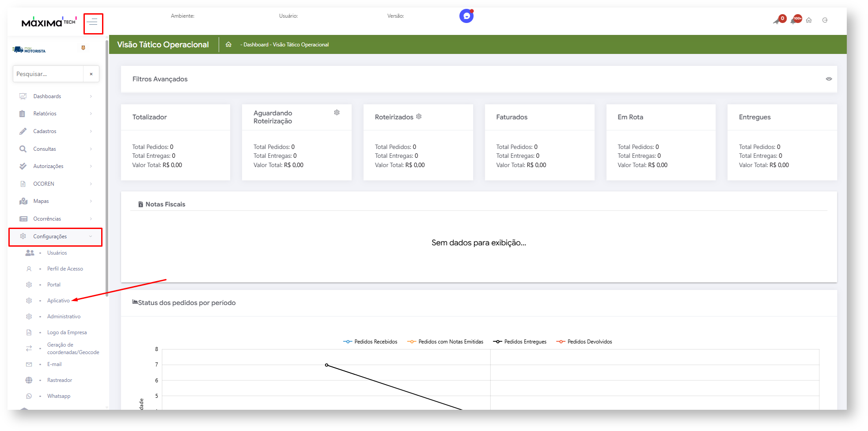Click the Totalizador card title
Viewport: 868px width, 431px height.
150,117
